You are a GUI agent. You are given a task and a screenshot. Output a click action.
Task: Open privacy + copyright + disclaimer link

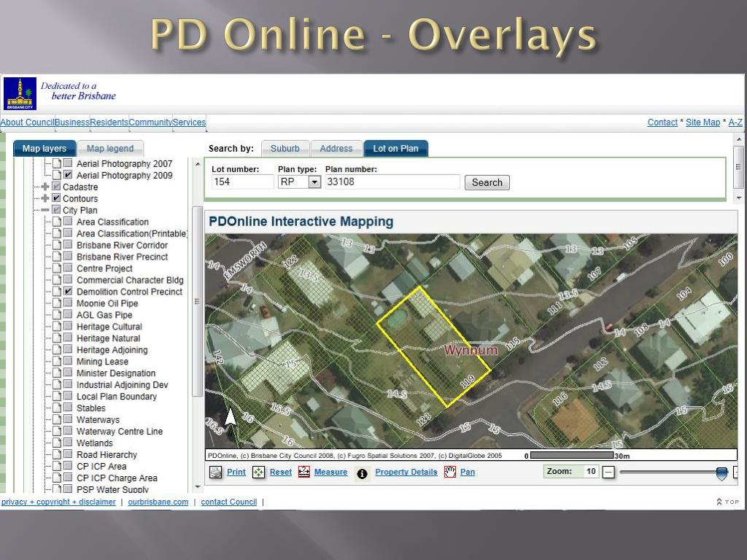click(58, 502)
